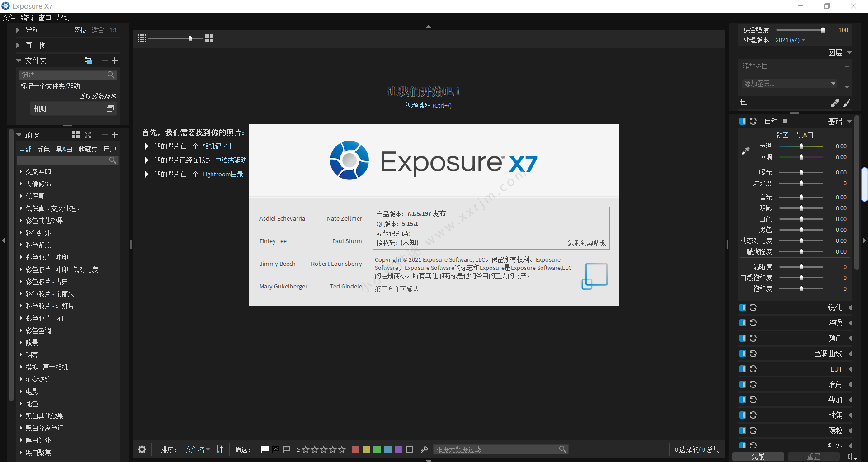Reset the 降噪 panel with its refresh icon

(753, 323)
